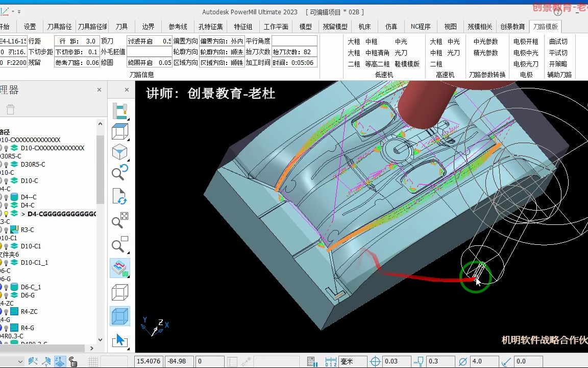Select the ISO view cube icon
The height and width of the screenshot is (368, 588).
tap(120, 152)
